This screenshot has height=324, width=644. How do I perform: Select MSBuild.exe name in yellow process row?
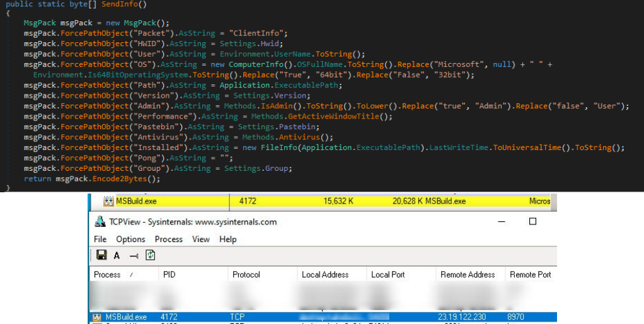coord(136,201)
